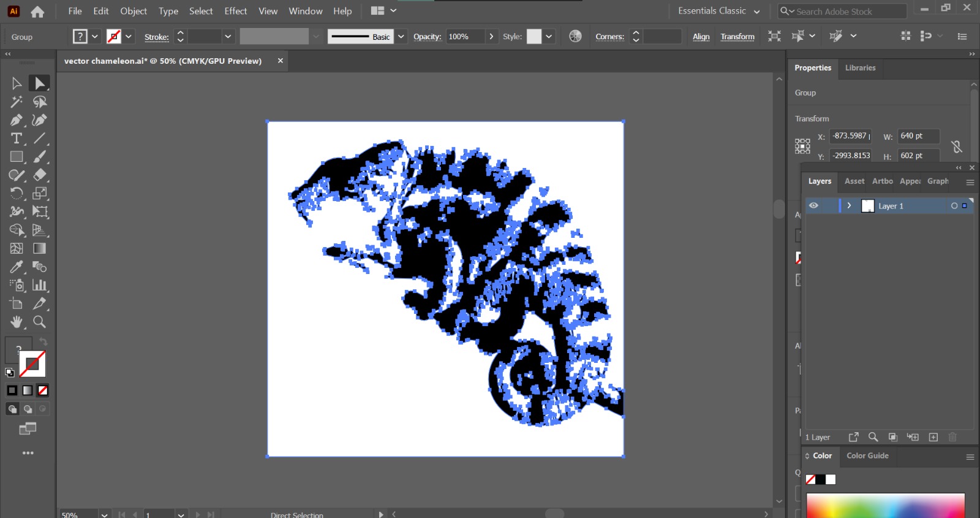980x518 pixels.
Task: Switch to the Libraries tab
Action: click(x=860, y=68)
